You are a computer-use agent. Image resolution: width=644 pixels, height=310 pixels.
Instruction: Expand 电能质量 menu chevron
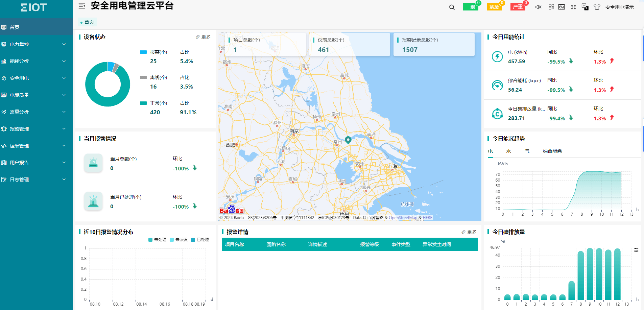coord(64,95)
